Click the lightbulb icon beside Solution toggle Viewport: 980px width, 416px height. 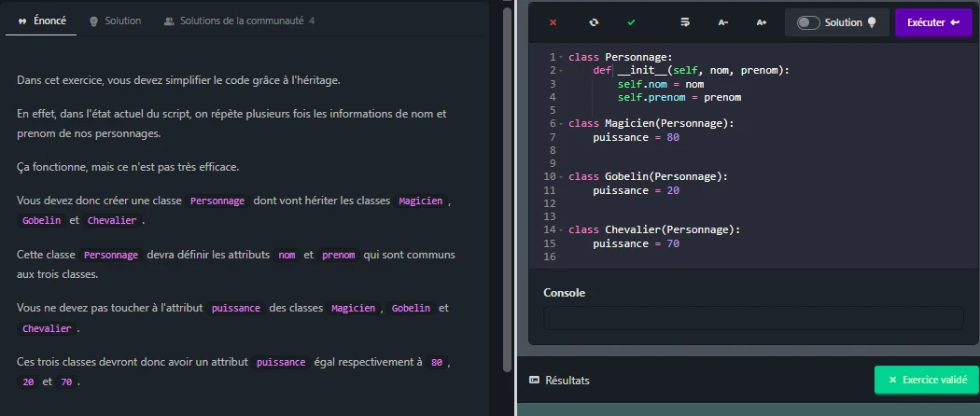pyautogui.click(x=872, y=22)
